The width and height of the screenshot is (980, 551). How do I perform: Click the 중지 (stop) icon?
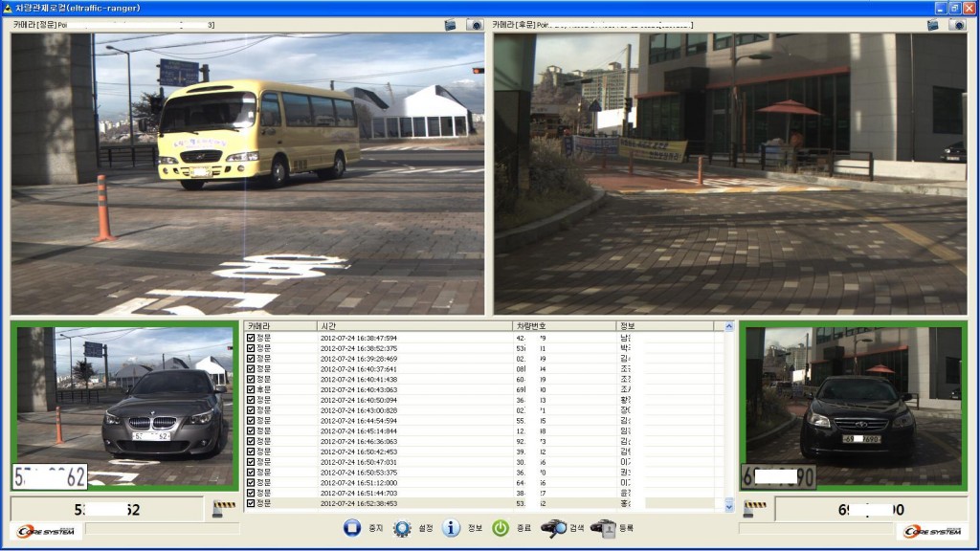click(352, 528)
